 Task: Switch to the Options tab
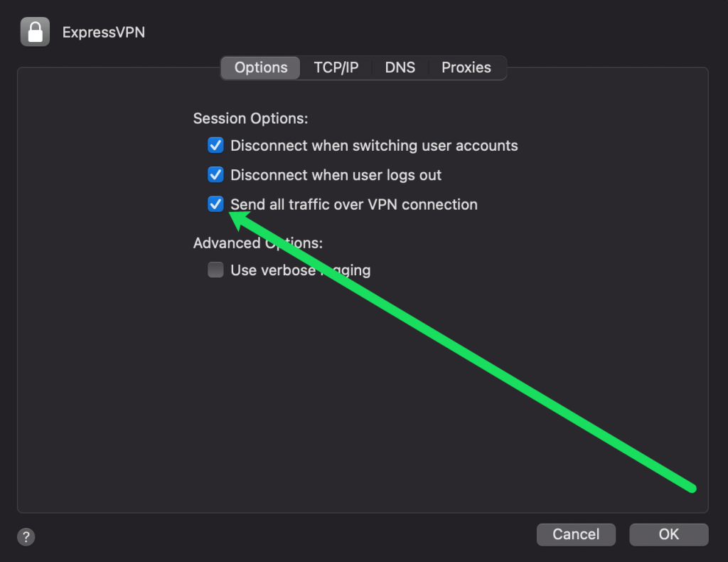(x=260, y=68)
